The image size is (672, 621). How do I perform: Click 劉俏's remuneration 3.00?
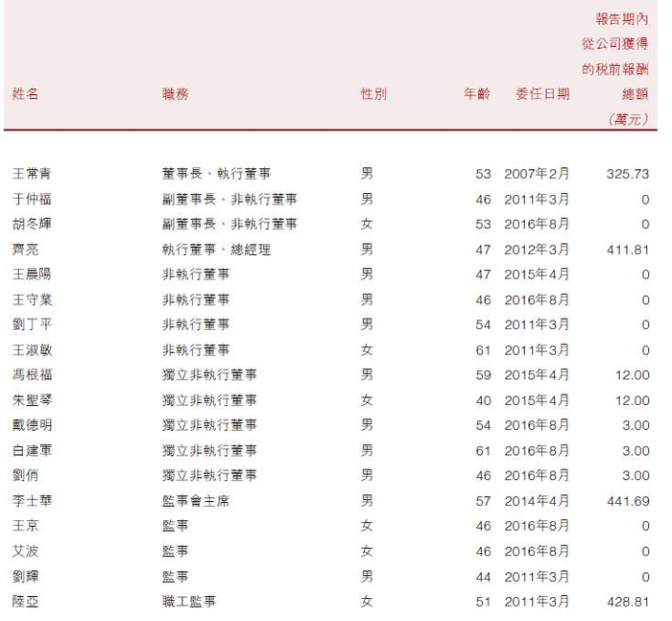click(x=636, y=475)
